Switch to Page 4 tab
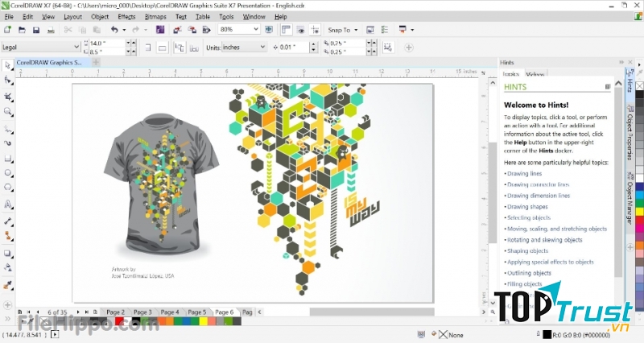 170,312
